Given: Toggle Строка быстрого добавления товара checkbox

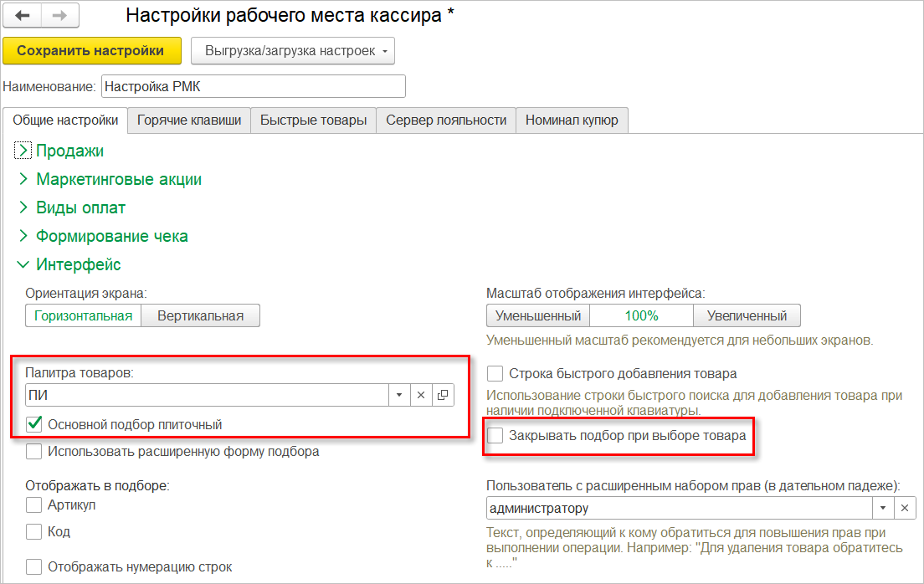Looking at the screenshot, I should pyautogui.click(x=496, y=373).
